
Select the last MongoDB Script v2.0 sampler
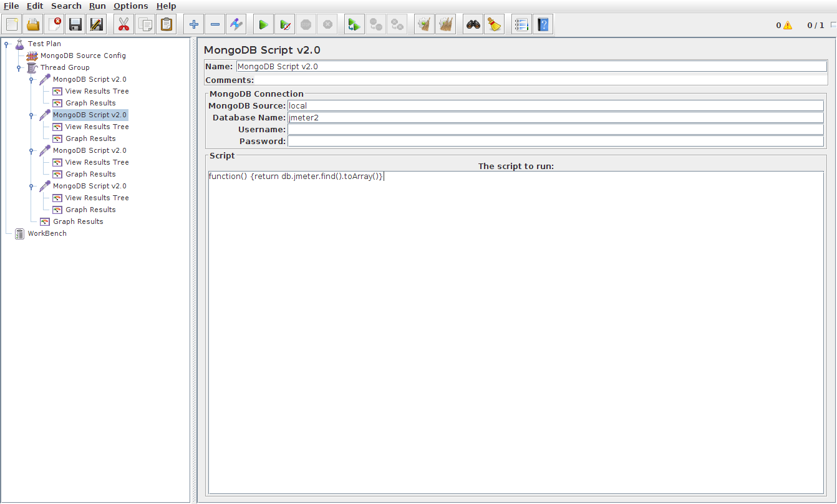point(89,186)
